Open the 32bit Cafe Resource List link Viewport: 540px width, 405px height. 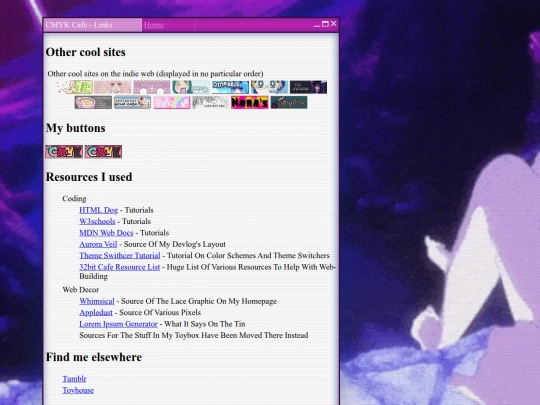120,267
